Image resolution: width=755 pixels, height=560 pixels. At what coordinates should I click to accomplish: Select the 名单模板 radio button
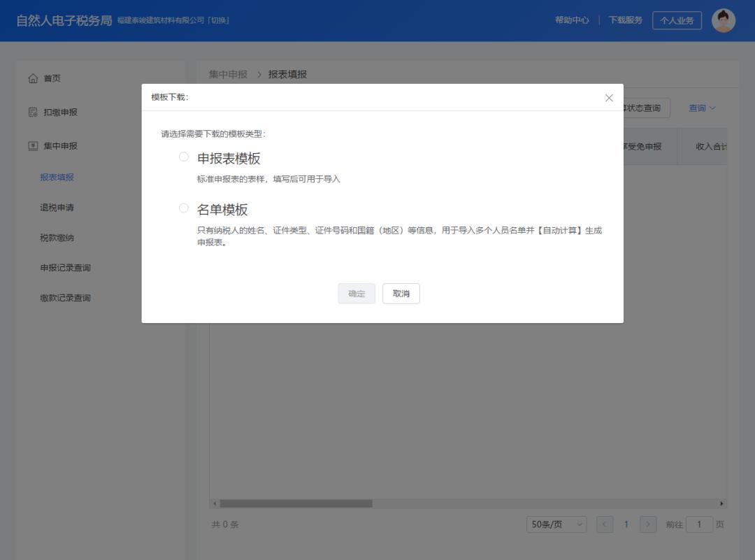pos(184,208)
